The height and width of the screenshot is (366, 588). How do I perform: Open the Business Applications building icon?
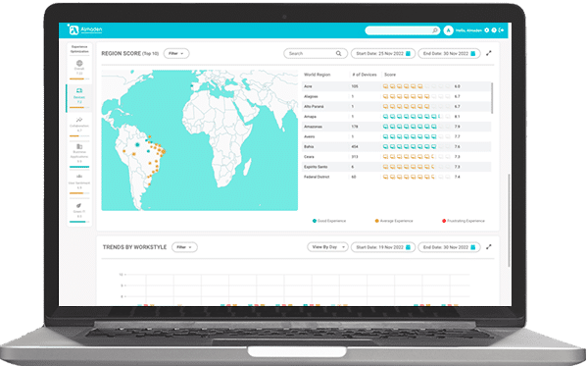(x=79, y=146)
